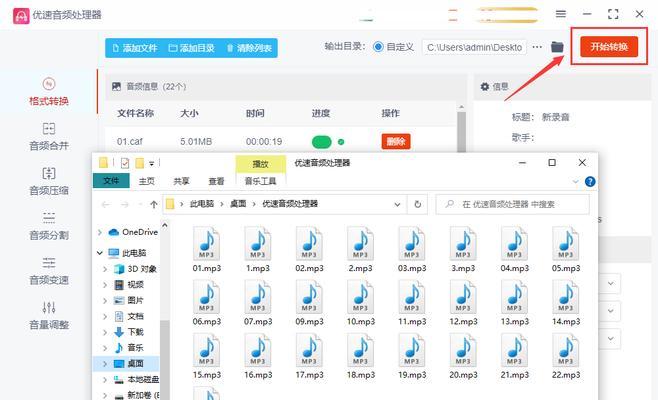This screenshot has width=658, height=400.
Task: Collapse the 此电脑 tree node
Action: pos(100,253)
